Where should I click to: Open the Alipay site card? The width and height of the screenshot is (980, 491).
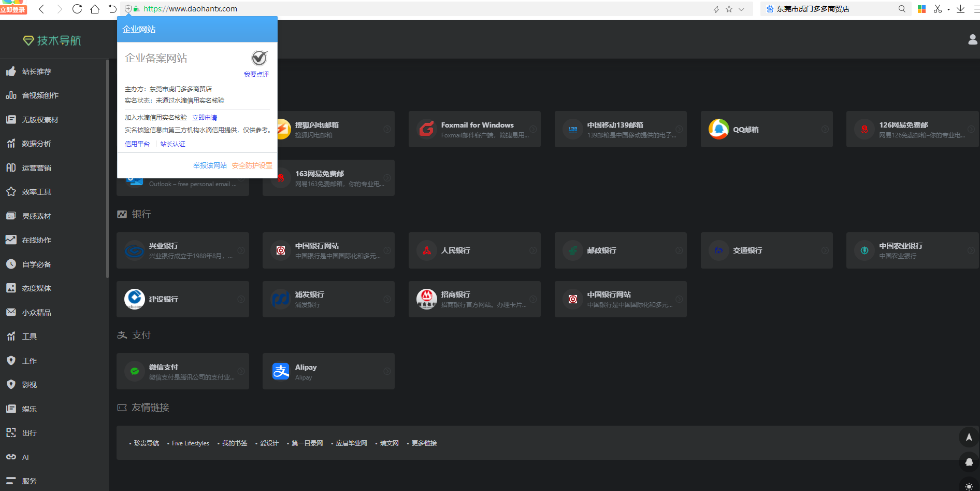point(328,371)
